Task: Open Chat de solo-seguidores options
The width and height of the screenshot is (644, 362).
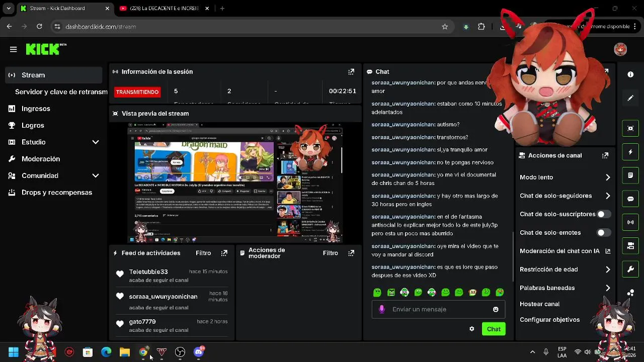Action: click(x=565, y=196)
